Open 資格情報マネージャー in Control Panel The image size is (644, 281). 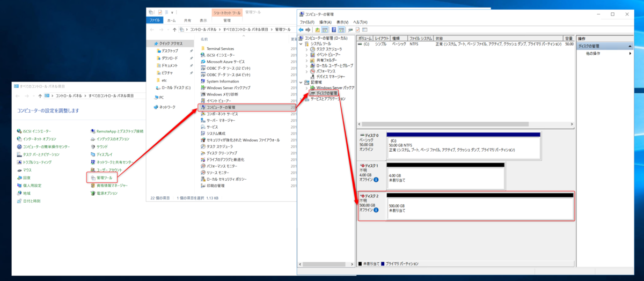(x=109, y=186)
